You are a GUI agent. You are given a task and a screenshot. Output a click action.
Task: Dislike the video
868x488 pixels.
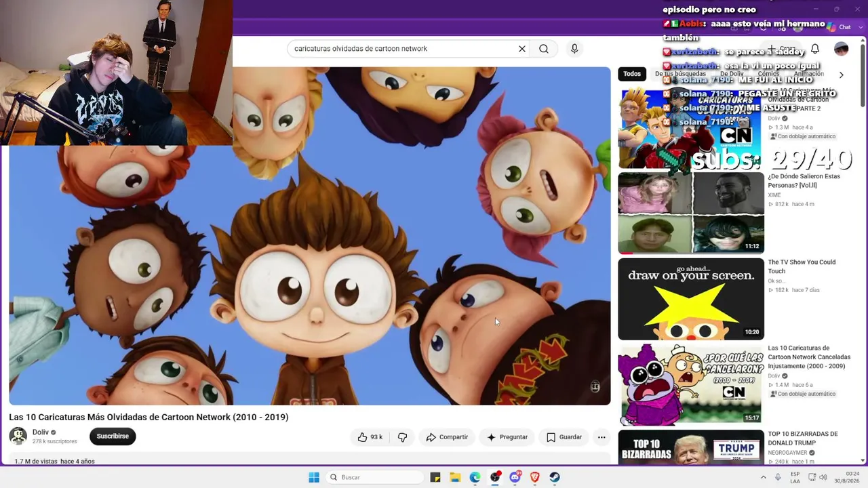coord(402,437)
